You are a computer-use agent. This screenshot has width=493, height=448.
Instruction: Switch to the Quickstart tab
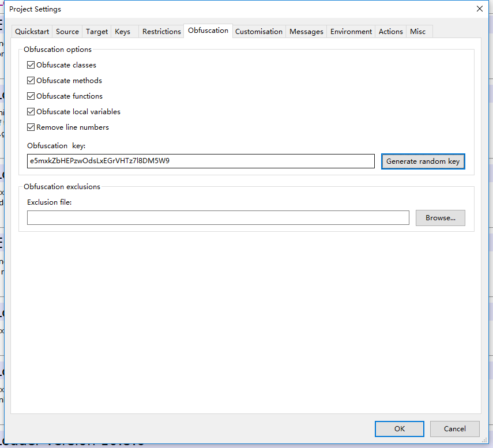pos(32,31)
